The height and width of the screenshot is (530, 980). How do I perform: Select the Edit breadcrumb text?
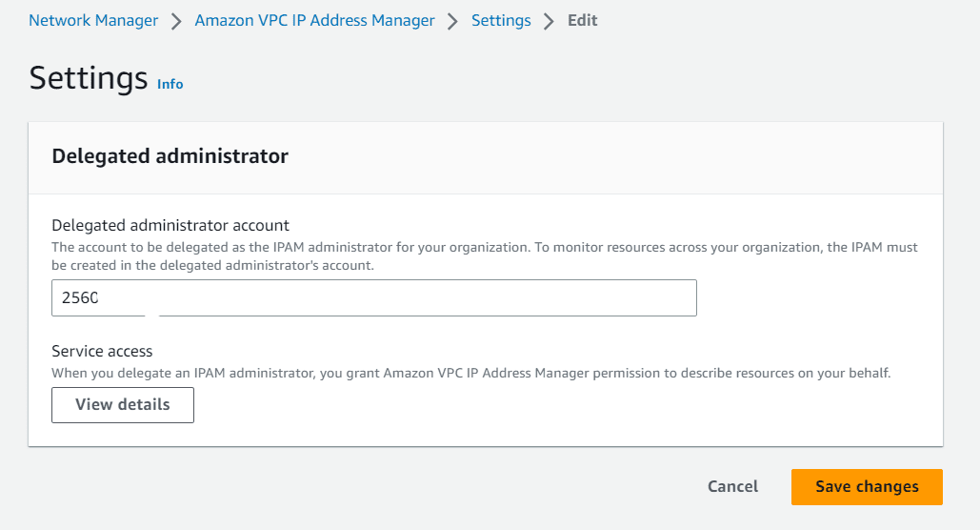point(583,21)
